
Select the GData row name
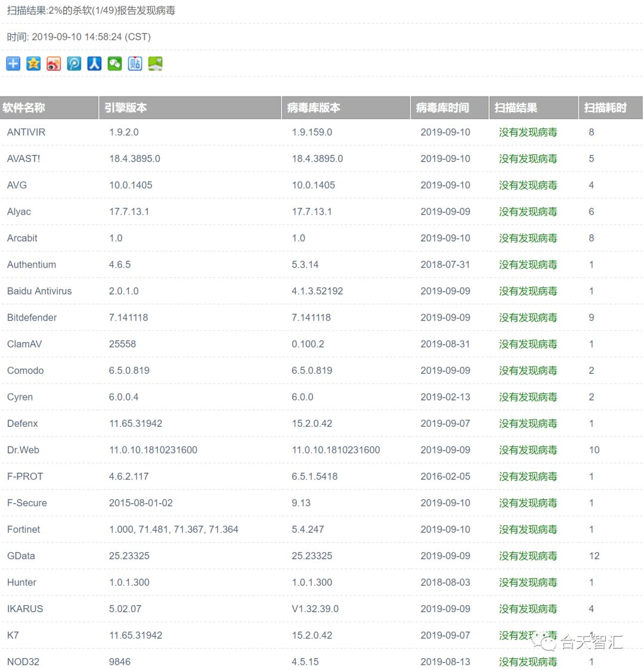coord(21,556)
